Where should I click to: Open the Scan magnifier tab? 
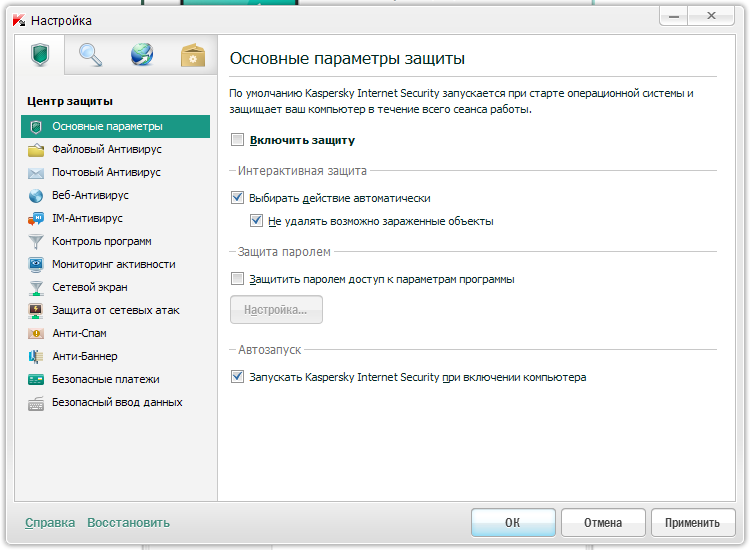coord(90,55)
